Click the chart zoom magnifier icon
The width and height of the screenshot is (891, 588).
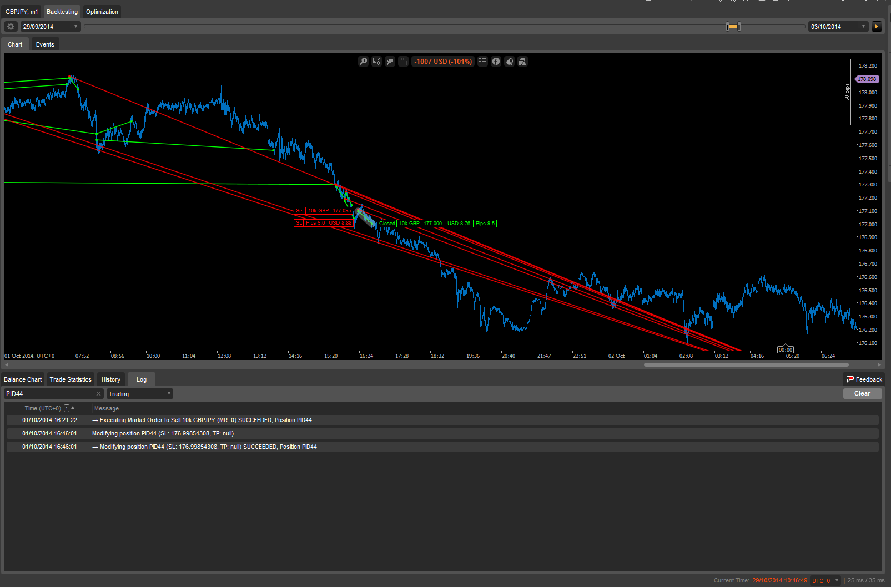(x=363, y=62)
